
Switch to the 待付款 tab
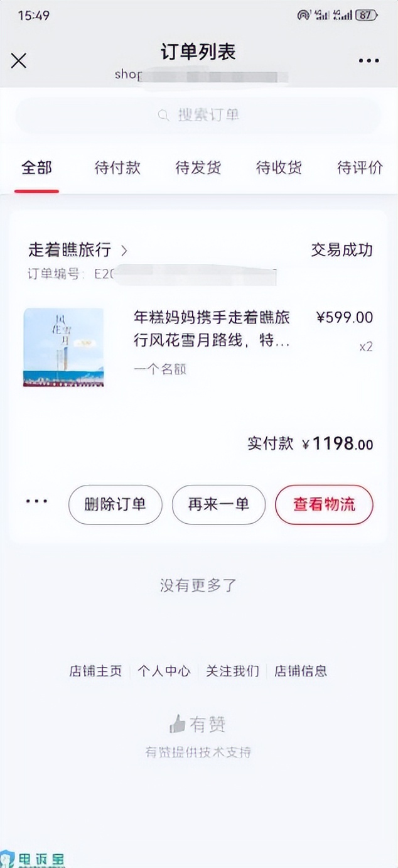click(117, 168)
